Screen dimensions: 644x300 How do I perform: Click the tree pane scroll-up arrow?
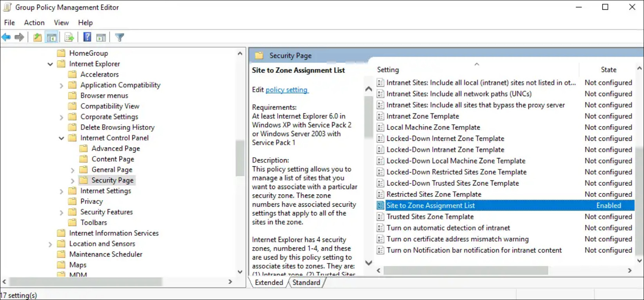[240, 53]
